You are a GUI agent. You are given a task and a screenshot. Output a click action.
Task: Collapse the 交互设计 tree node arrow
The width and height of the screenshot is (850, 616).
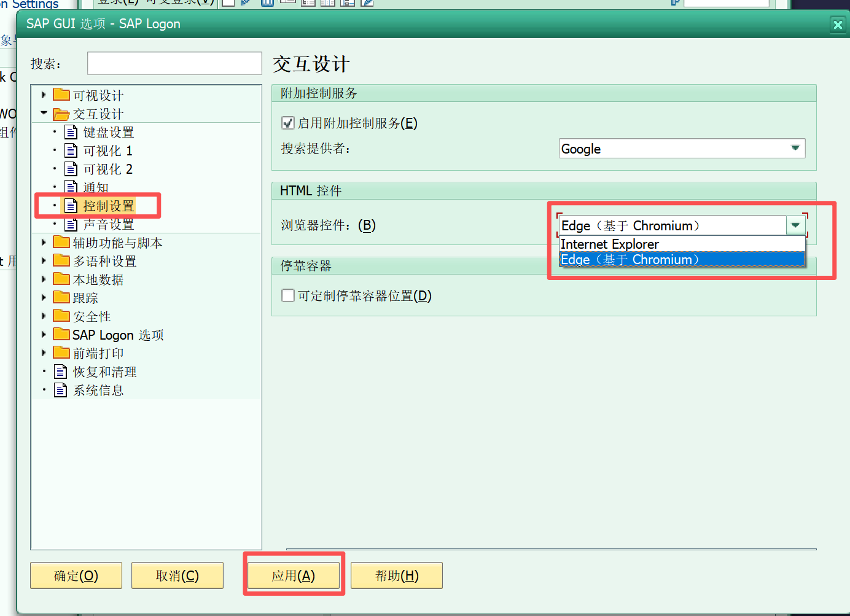(x=44, y=113)
